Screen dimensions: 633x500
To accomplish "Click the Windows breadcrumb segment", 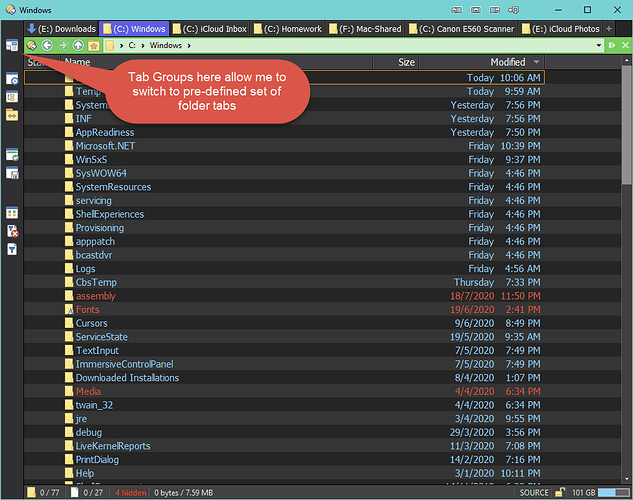I will tap(166, 45).
